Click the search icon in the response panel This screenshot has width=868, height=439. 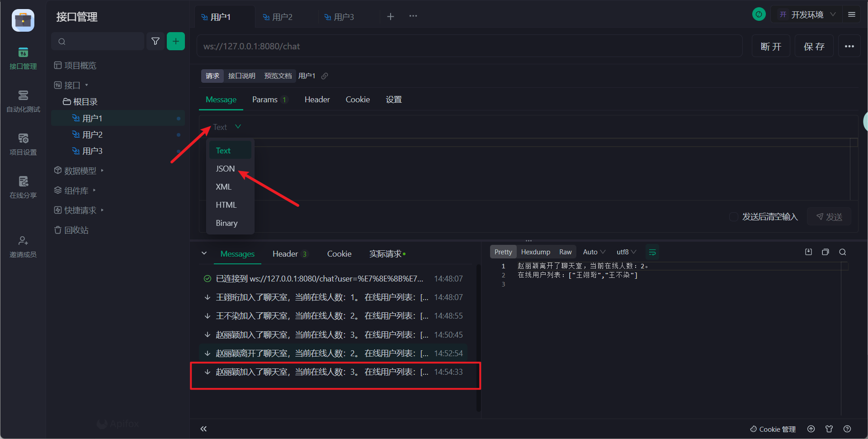pos(843,252)
